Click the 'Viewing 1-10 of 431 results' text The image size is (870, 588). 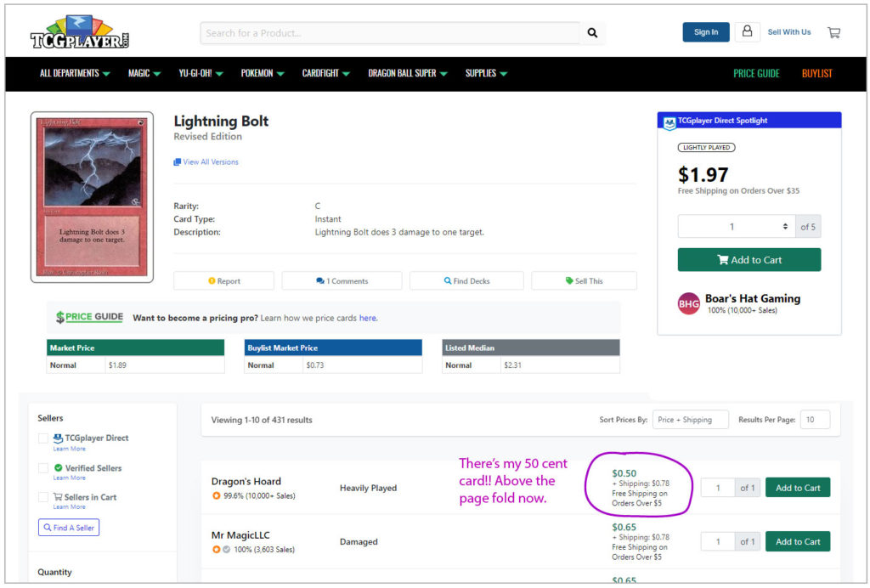pos(262,420)
